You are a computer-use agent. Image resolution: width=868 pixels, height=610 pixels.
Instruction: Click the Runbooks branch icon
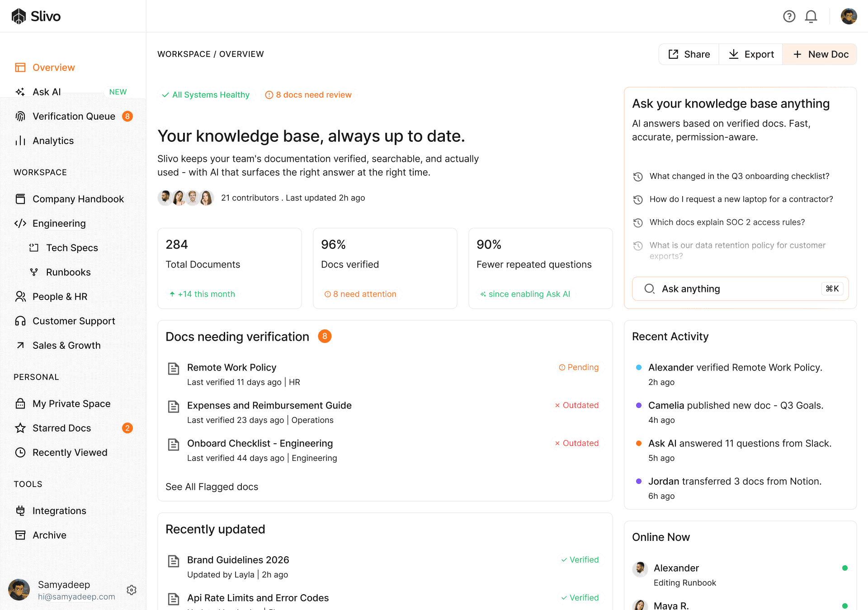(34, 272)
